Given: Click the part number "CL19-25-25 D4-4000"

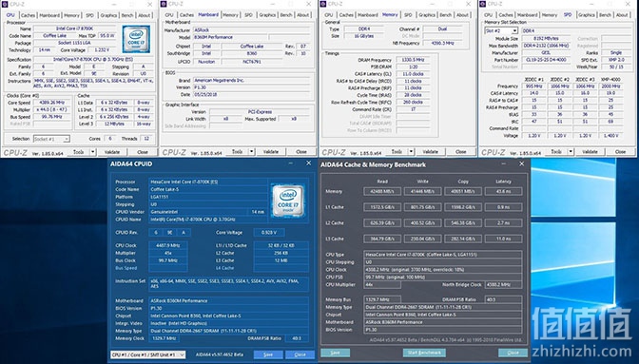Looking at the screenshot, I should point(546,60).
